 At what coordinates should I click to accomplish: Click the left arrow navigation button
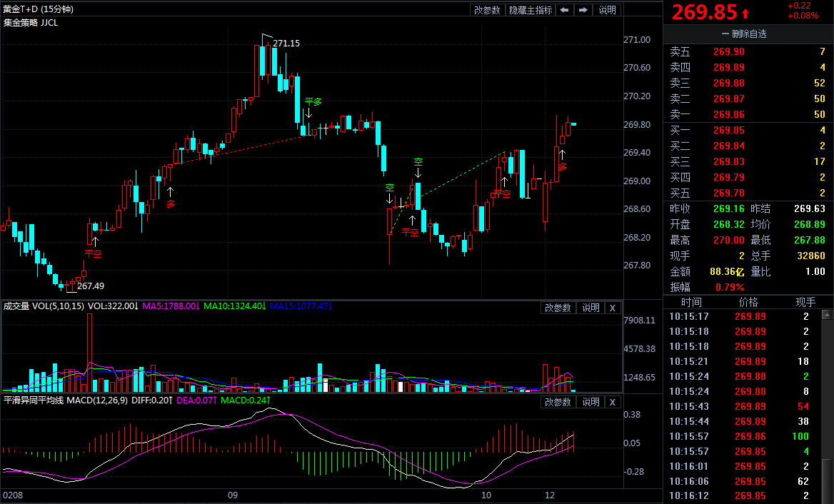coord(564,10)
